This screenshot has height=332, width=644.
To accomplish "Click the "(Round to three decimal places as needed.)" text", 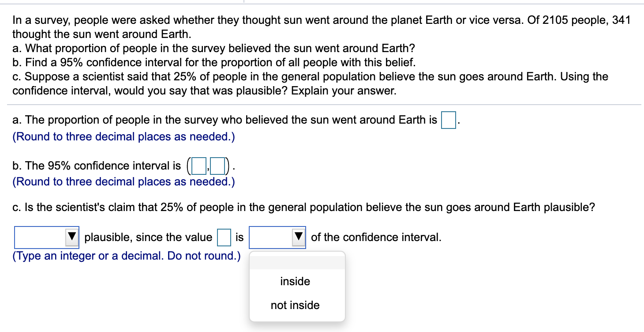I will (x=123, y=137).
